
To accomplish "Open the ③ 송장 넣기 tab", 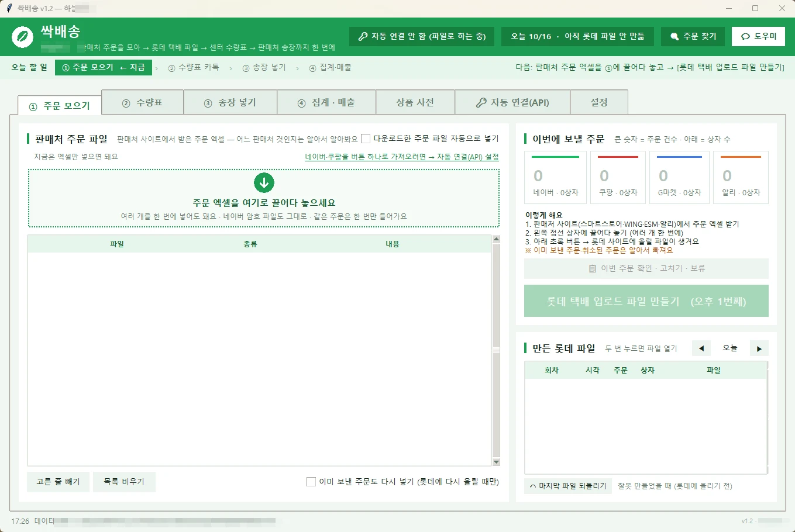I will pyautogui.click(x=230, y=102).
